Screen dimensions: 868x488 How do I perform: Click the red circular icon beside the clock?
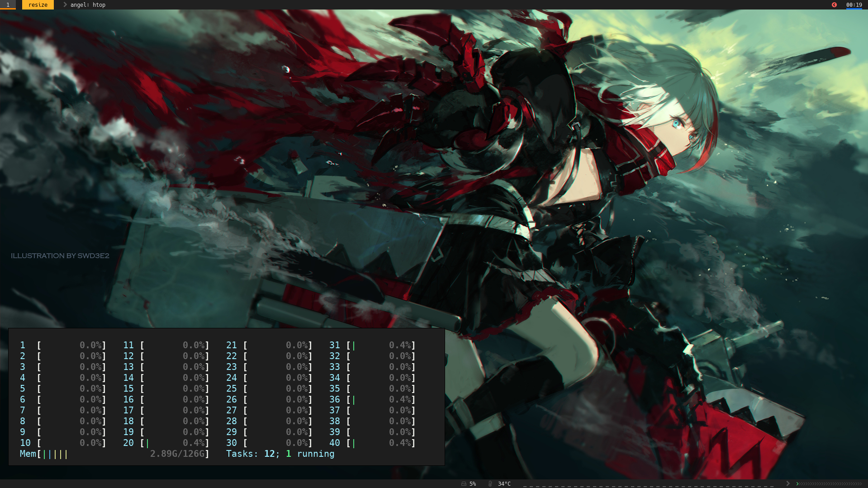(x=834, y=5)
